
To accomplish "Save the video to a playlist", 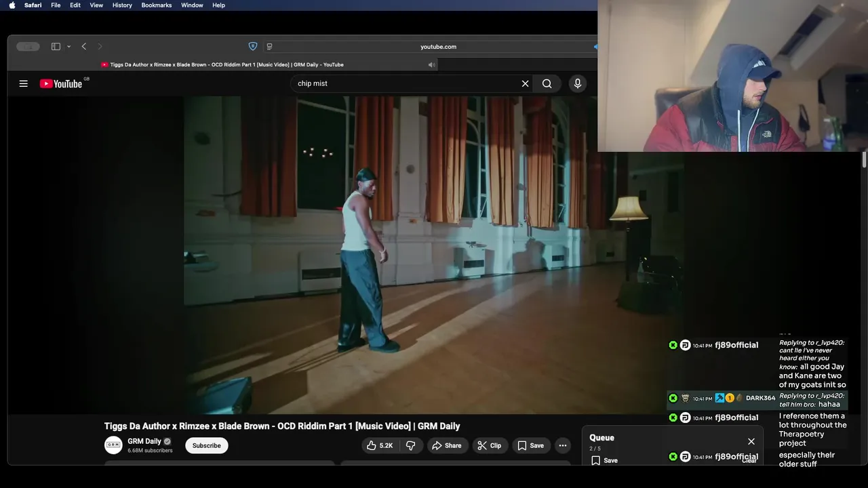I will [530, 445].
